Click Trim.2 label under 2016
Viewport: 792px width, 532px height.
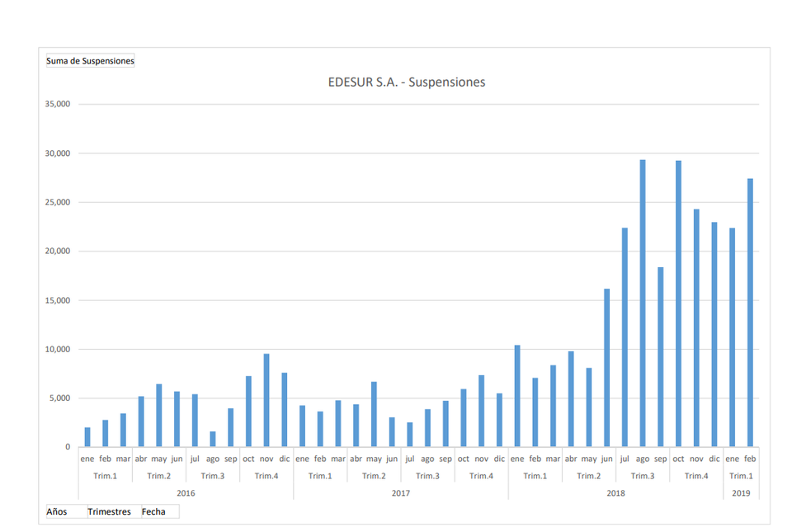[x=158, y=476]
